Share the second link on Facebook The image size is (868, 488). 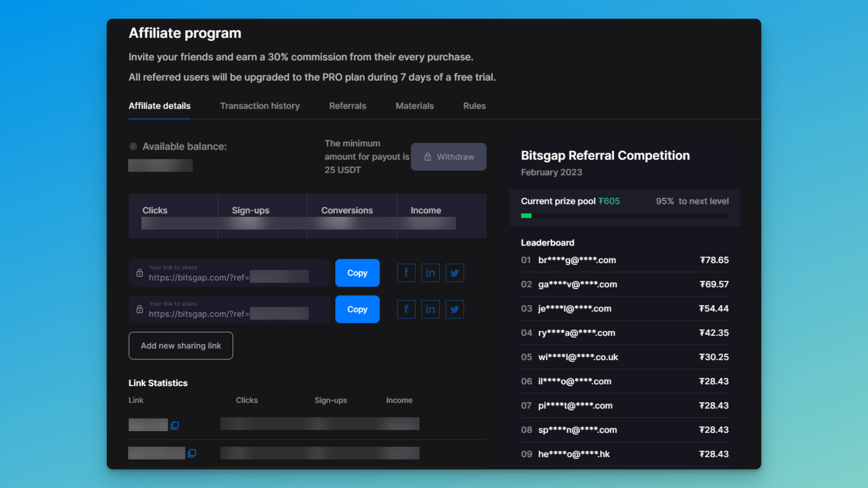(x=406, y=309)
